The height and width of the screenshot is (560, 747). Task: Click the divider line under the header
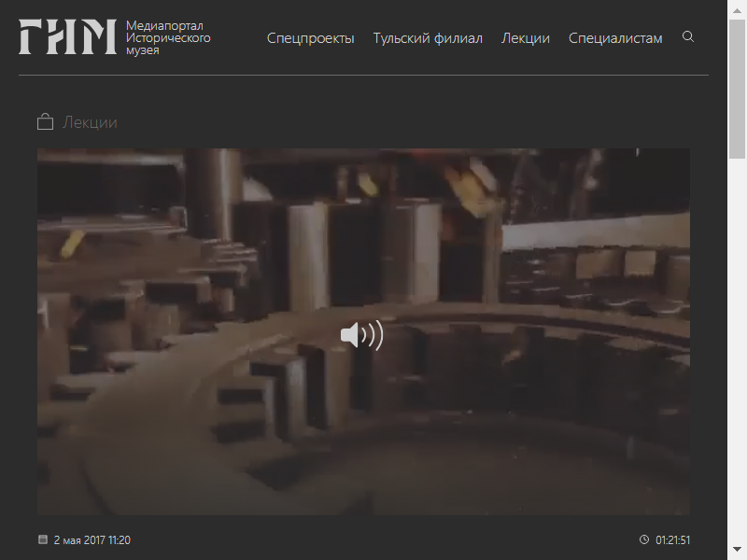(363, 75)
